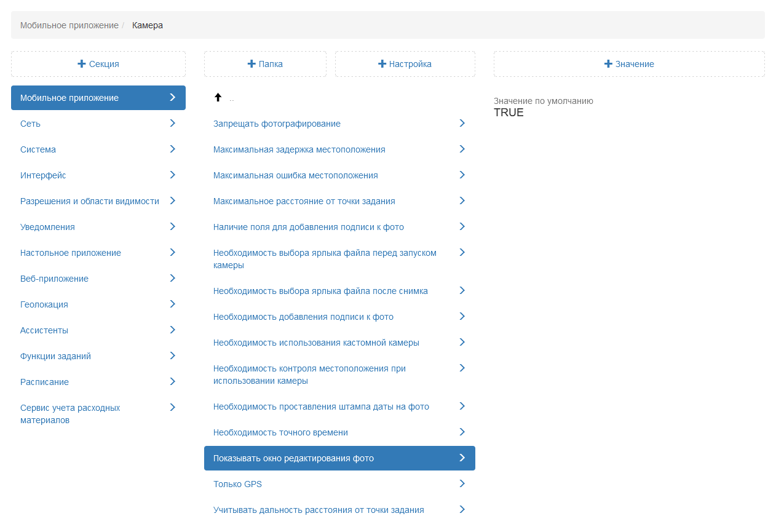Open the Веб-приложение section
Viewport: 776px width, 532px height.
tap(98, 279)
